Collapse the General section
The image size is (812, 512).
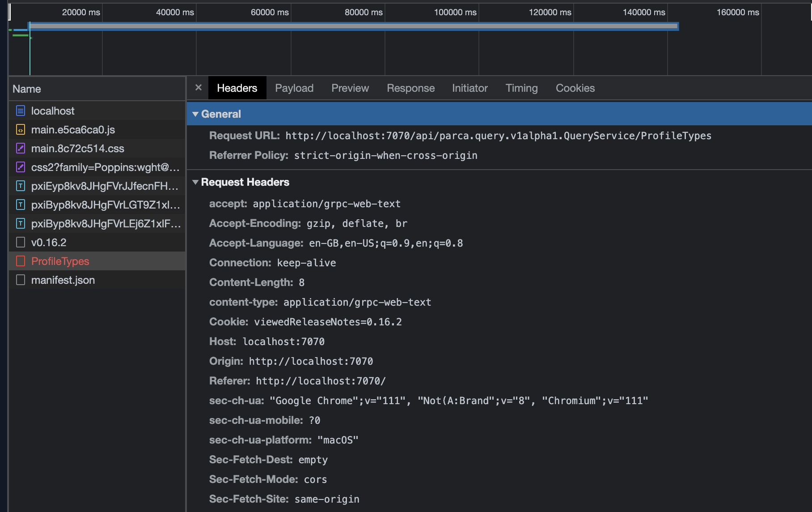[x=195, y=114]
